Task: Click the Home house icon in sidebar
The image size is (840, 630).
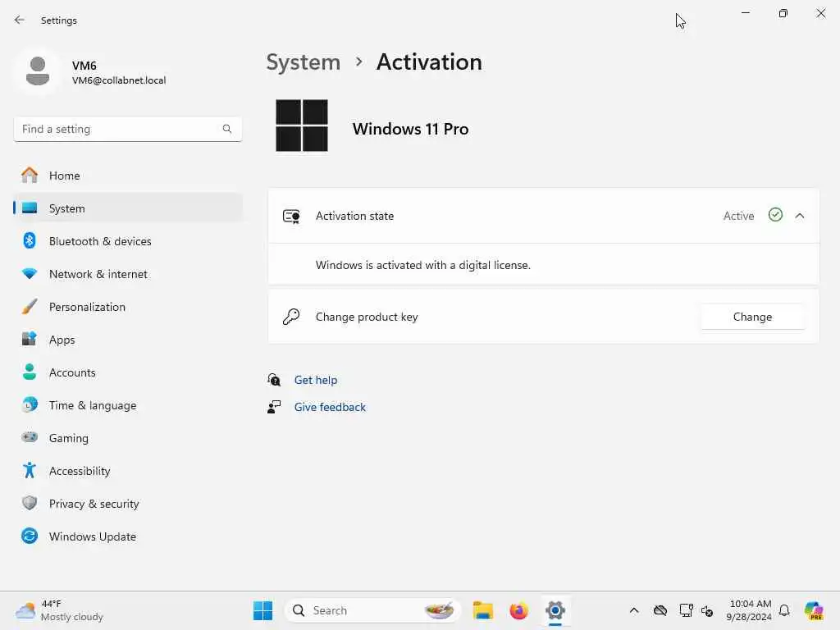Action: point(30,176)
